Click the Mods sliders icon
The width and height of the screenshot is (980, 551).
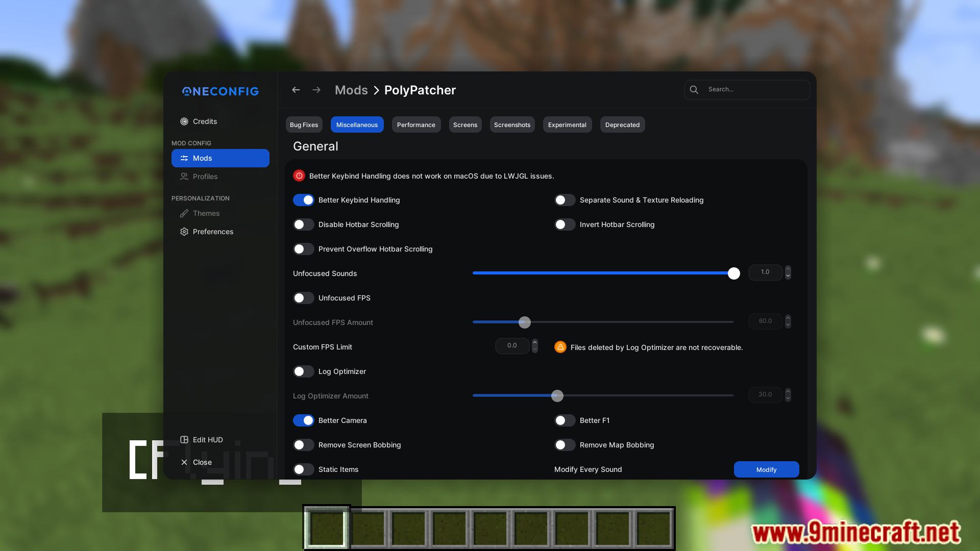click(184, 158)
